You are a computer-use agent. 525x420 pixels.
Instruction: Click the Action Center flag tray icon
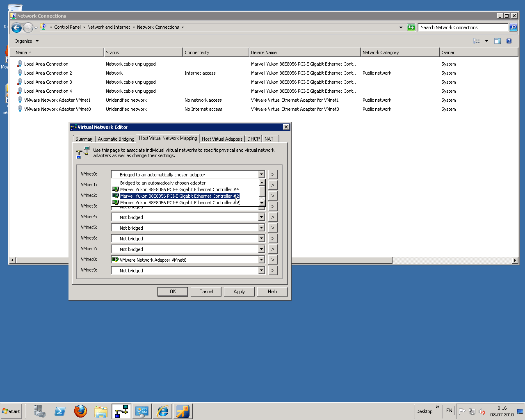tap(462, 411)
